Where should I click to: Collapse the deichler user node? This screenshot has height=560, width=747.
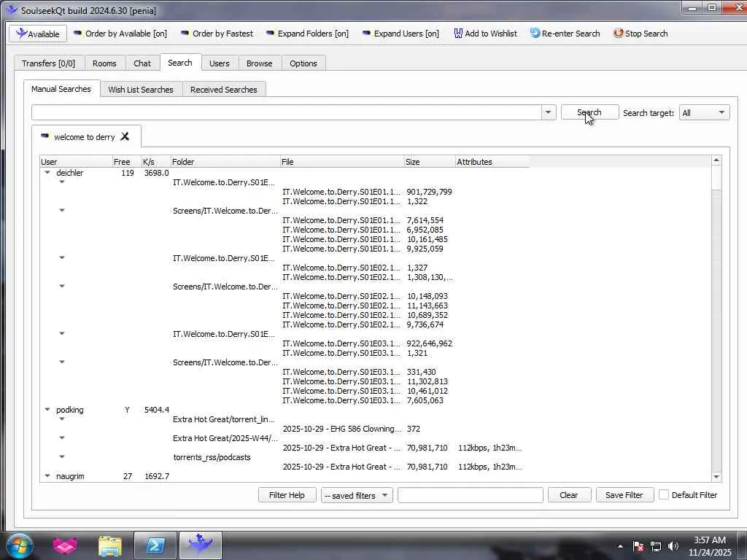click(47, 173)
